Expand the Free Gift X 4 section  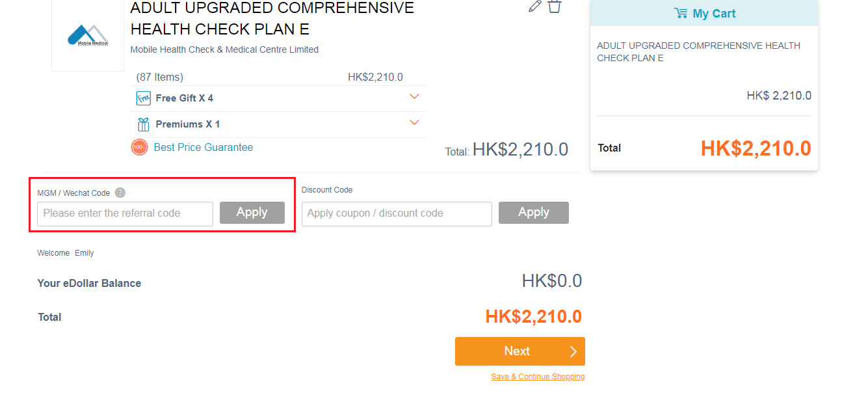click(x=414, y=97)
